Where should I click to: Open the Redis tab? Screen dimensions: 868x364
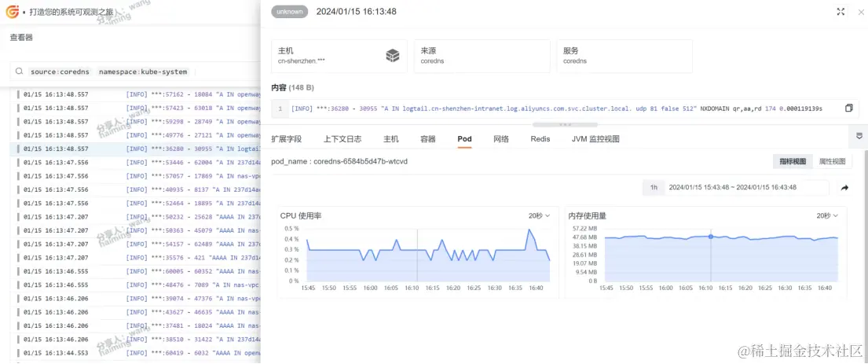pos(540,139)
